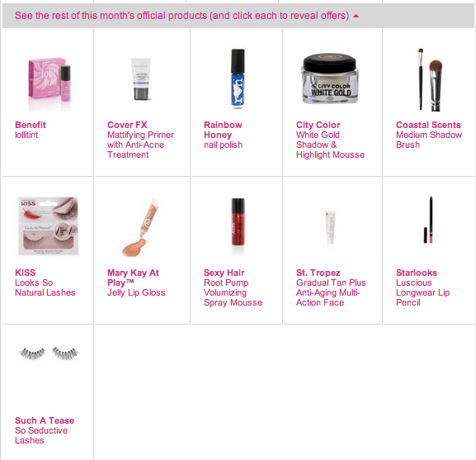Select the Mary Kay lip gloss image
Image resolution: width=476 pixels, height=460 pixels.
[x=140, y=226]
